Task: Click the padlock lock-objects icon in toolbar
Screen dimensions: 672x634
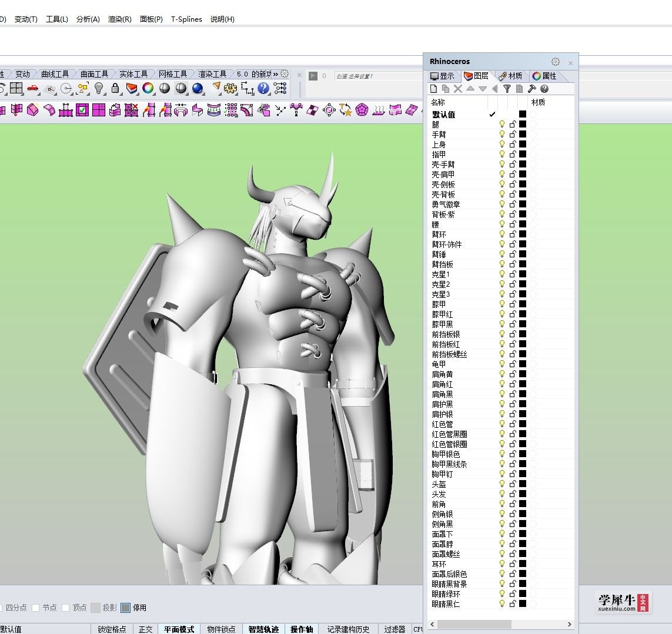Action: [x=115, y=88]
